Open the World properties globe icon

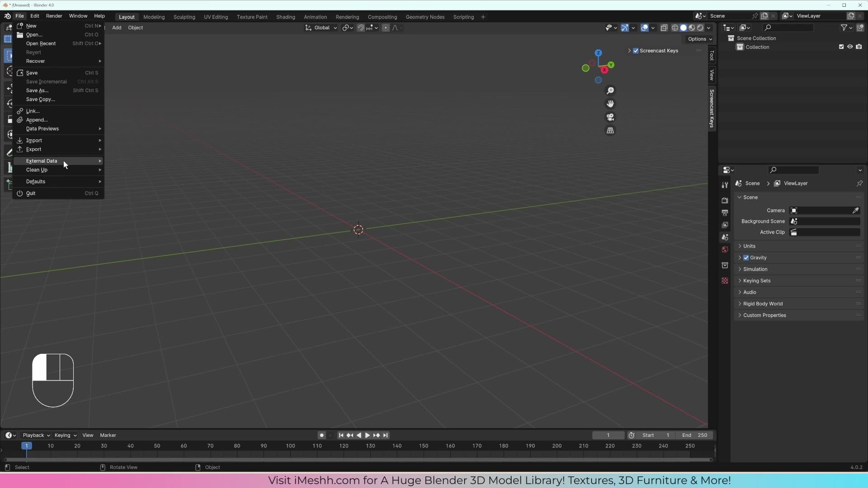click(725, 249)
